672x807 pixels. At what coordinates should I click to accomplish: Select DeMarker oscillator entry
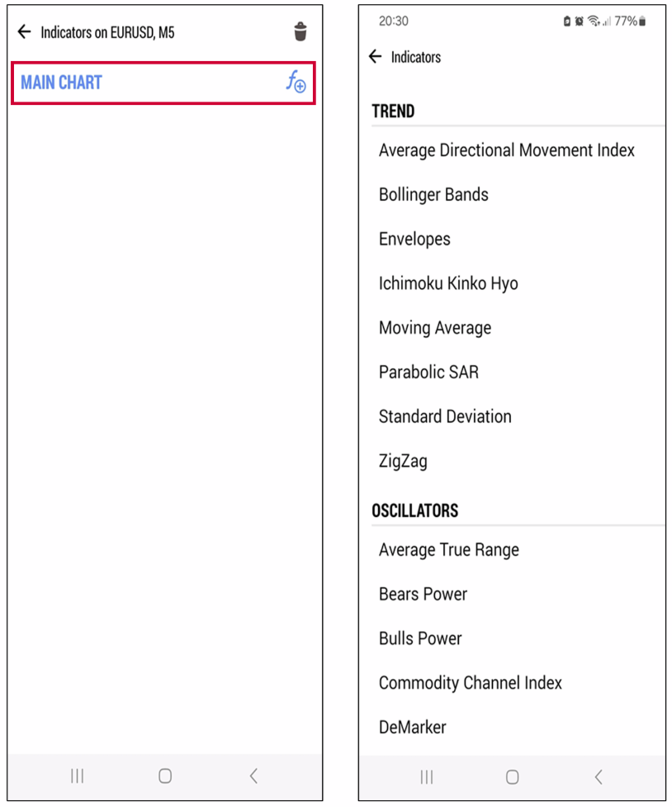point(413,728)
